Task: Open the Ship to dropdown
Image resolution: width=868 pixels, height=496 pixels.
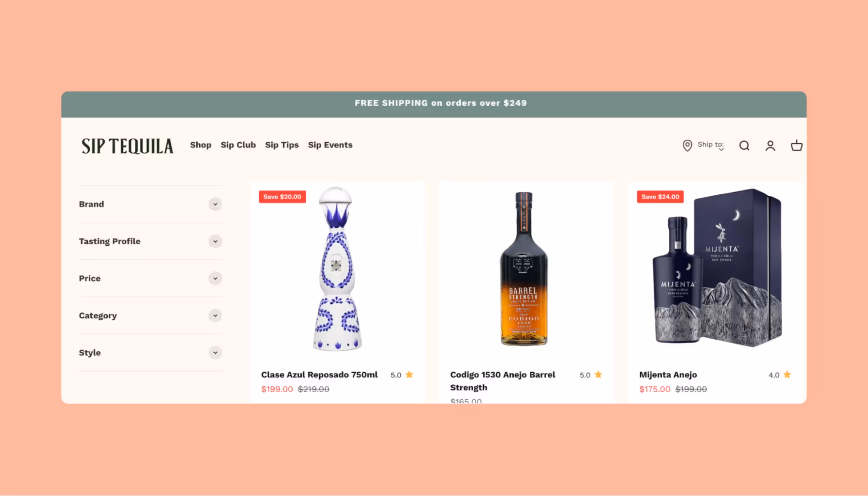Action: pyautogui.click(x=711, y=145)
